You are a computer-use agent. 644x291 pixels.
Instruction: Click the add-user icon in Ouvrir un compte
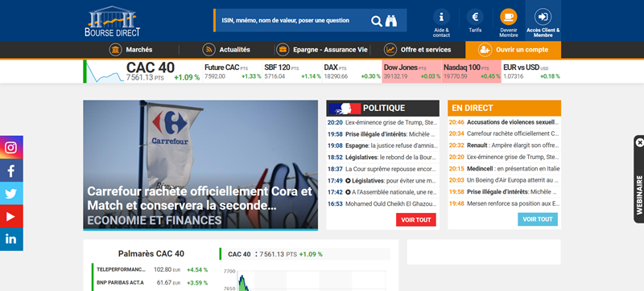click(x=485, y=50)
